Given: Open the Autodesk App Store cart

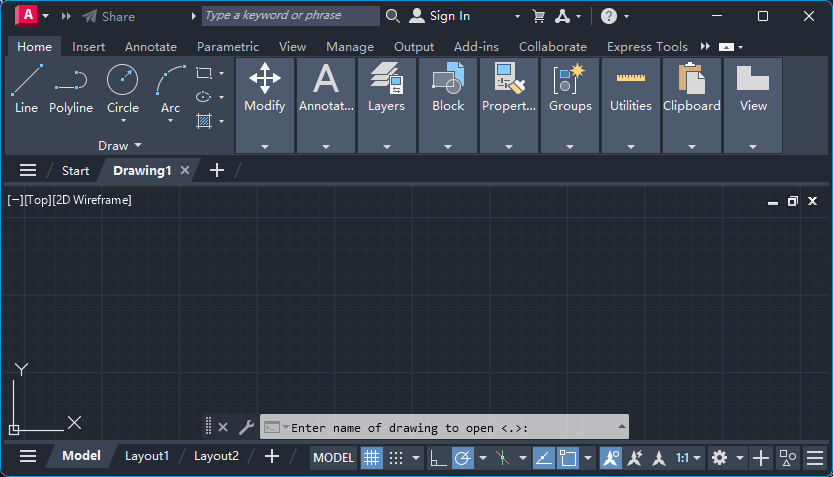Looking at the screenshot, I should 539,16.
